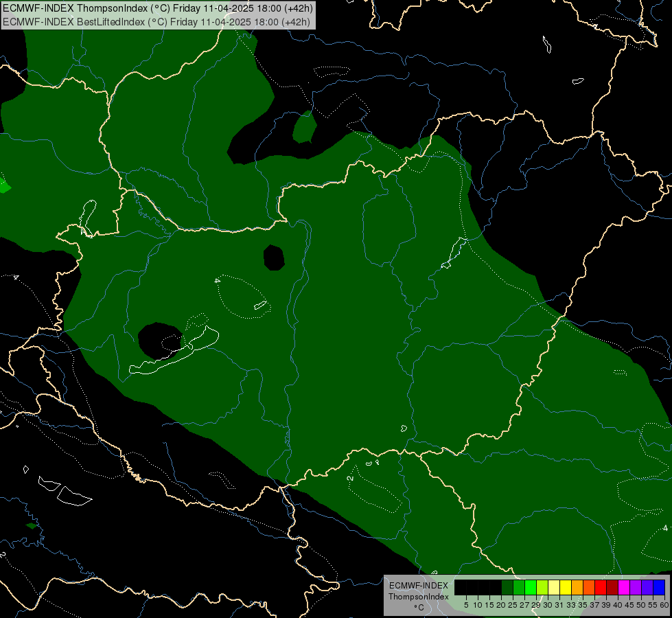Image resolution: width=672 pixels, height=618 pixels.
Task: Click legend tick label 60
Action: (664, 605)
